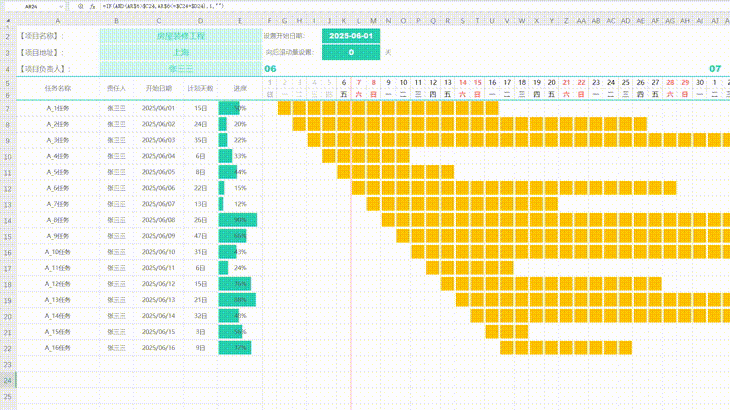The height and width of the screenshot is (410, 730).
Task: Select column AD header
Action: tap(626, 21)
